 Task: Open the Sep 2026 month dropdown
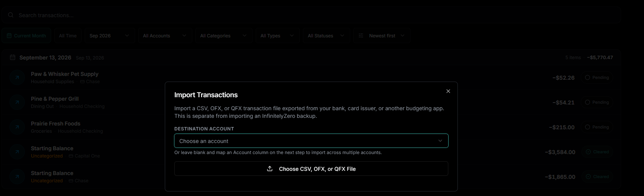tap(109, 35)
